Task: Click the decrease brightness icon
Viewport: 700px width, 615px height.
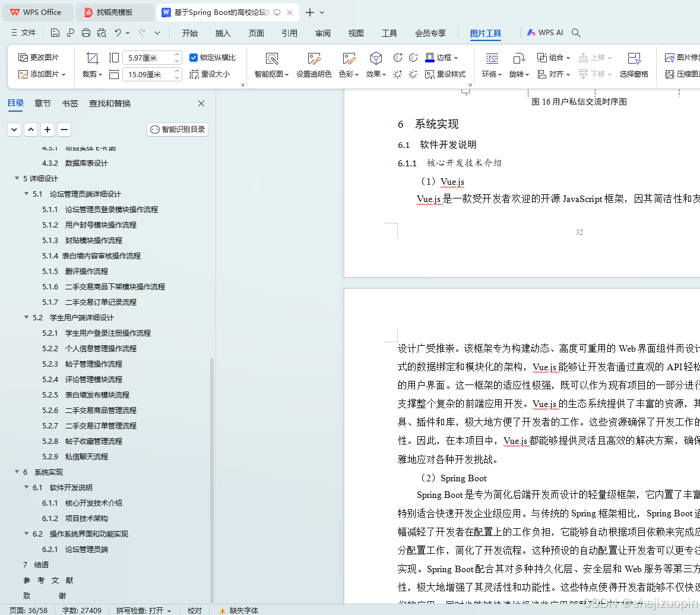Action: (413, 74)
